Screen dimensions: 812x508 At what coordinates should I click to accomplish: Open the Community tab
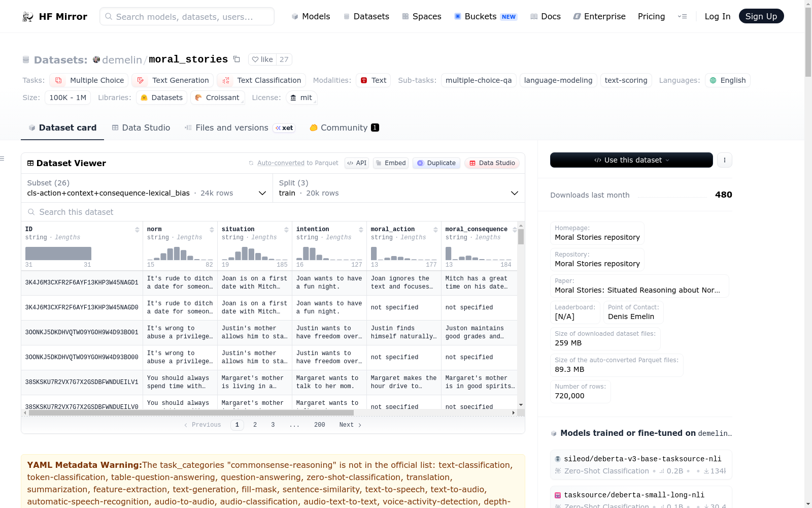[344, 128]
